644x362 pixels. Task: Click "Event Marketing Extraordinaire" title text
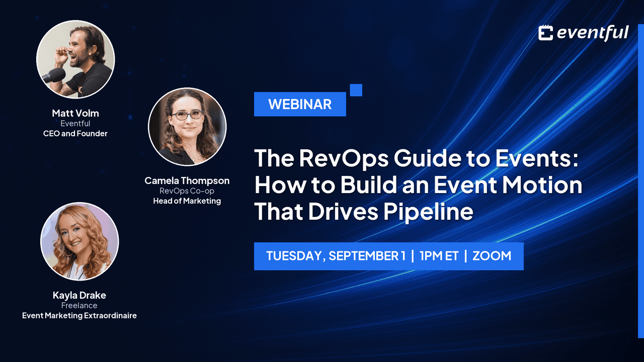(x=79, y=316)
